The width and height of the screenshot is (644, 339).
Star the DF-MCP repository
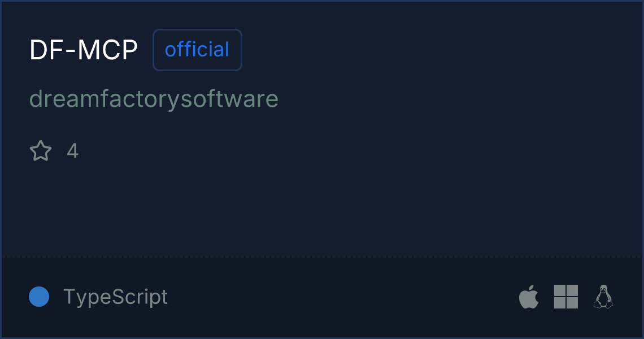pyautogui.click(x=41, y=151)
